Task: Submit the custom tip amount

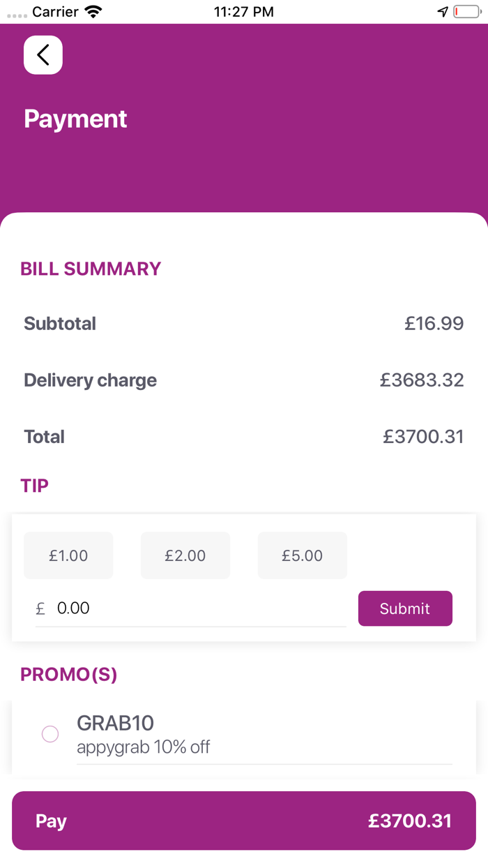Action: (405, 608)
